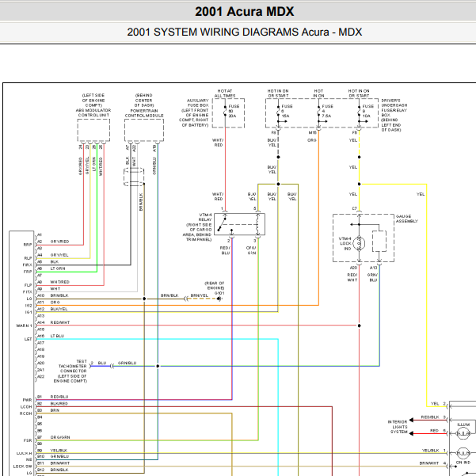The image size is (476, 476).
Task: Click the Interior Lights System label
Action: click(x=398, y=427)
